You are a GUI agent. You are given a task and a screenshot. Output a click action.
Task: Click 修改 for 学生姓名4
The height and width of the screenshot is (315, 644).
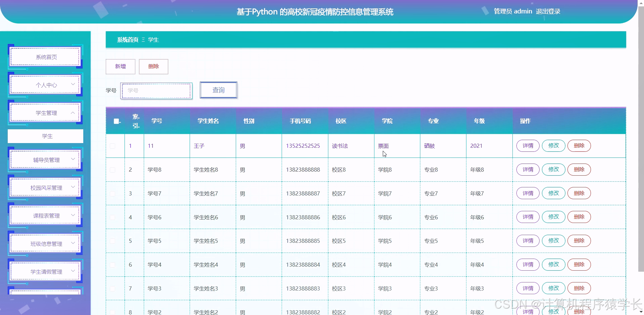click(x=554, y=265)
